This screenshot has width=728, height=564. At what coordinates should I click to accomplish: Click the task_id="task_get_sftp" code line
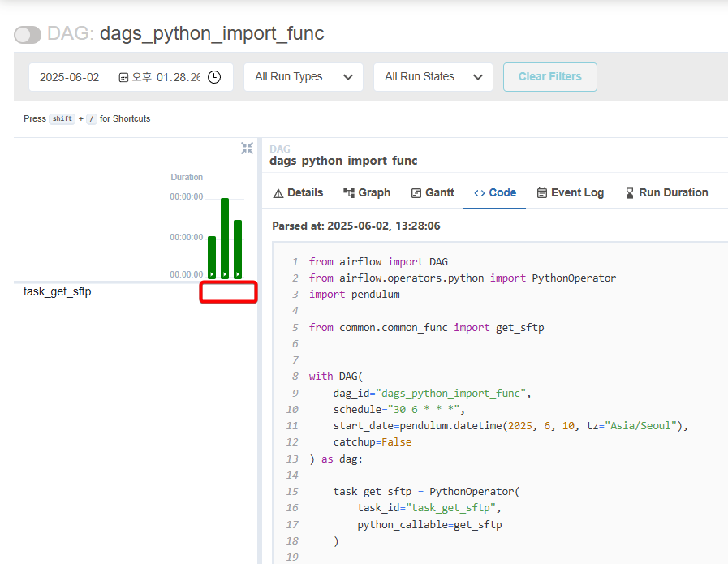[429, 508]
